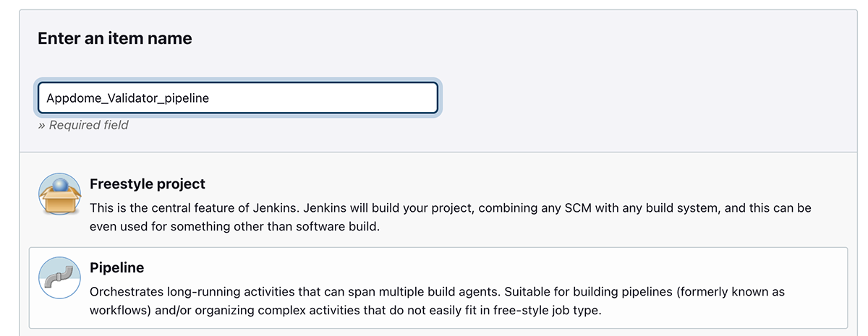Click the "Enter an item name" heading
The height and width of the screenshot is (336, 868).
click(115, 39)
